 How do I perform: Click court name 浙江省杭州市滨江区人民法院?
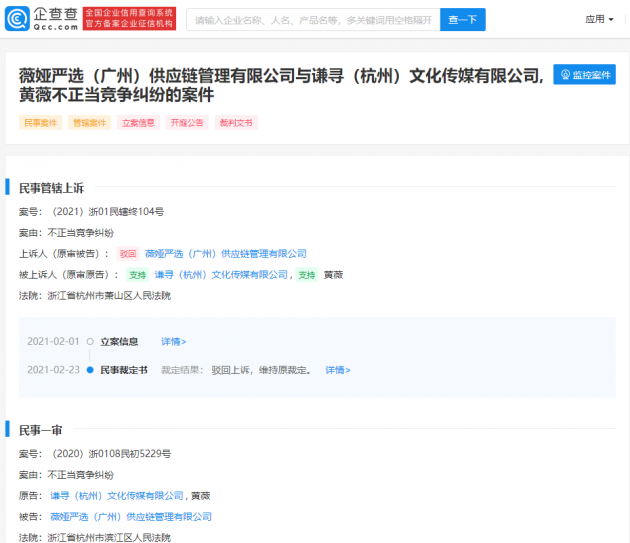109,537
